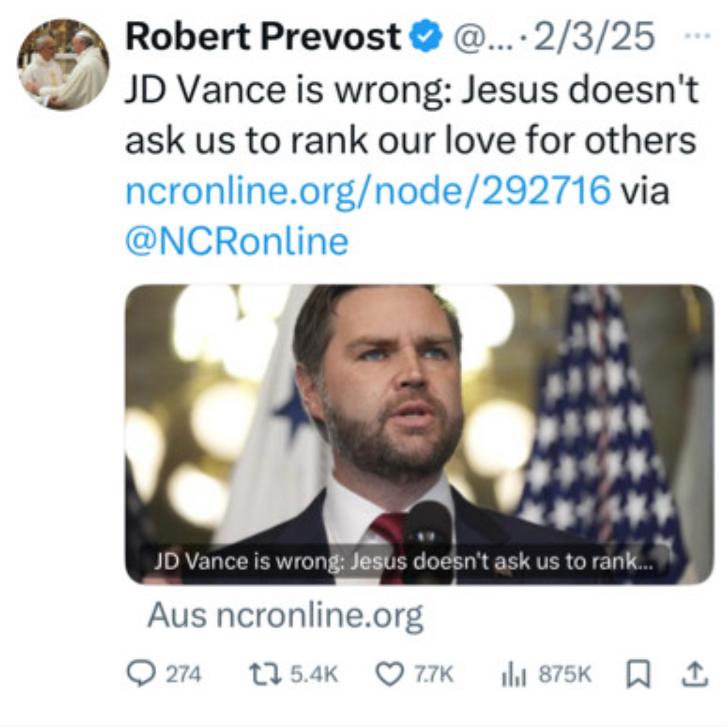Open the ncronline.org/node/292716 link

[368, 190]
